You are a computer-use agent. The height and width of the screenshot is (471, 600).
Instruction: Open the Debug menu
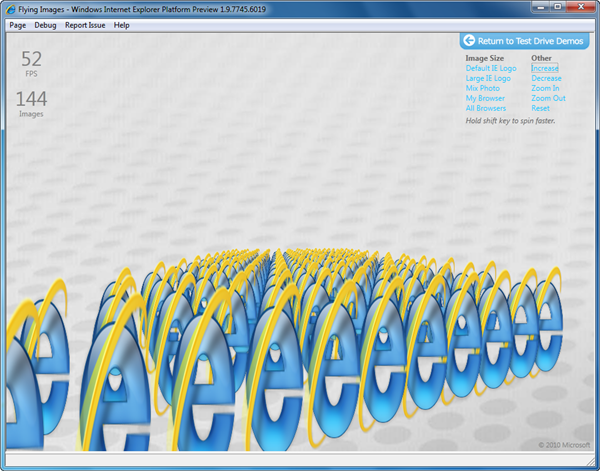coord(45,25)
